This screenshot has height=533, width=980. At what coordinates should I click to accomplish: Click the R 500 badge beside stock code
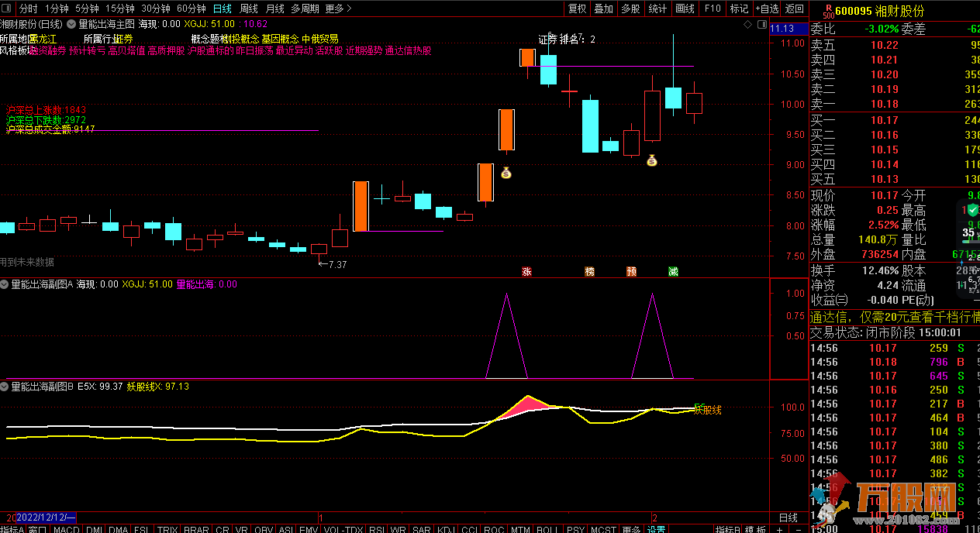(x=828, y=10)
